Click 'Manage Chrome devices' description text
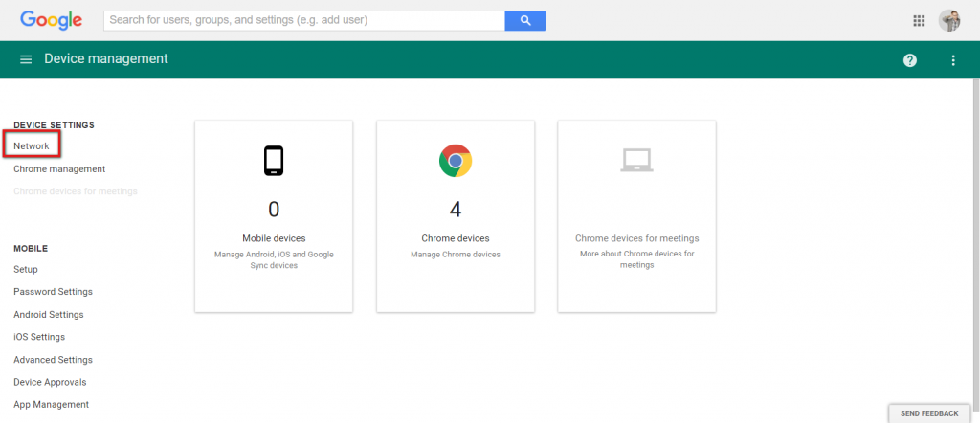The width and height of the screenshot is (980, 423). point(455,255)
